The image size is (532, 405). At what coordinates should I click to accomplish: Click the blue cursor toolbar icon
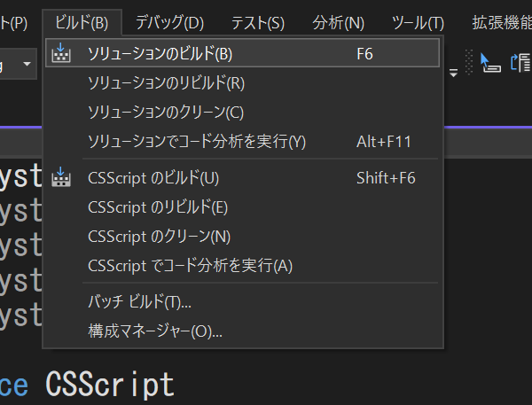pos(490,63)
